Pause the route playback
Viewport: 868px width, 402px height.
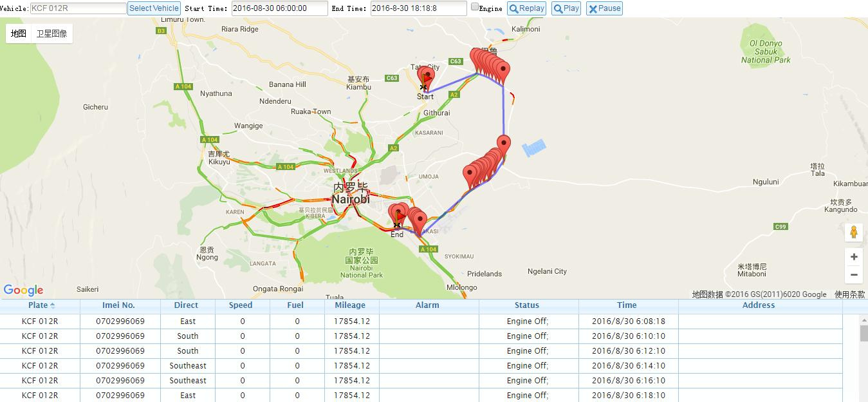pos(604,8)
